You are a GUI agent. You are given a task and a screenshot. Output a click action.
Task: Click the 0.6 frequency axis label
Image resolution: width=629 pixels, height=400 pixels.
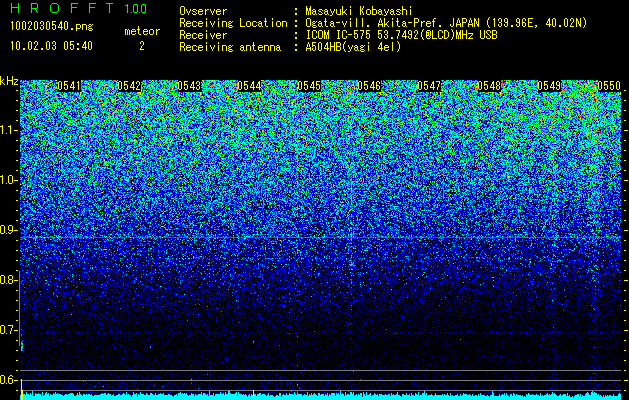pyautogui.click(x=9, y=380)
